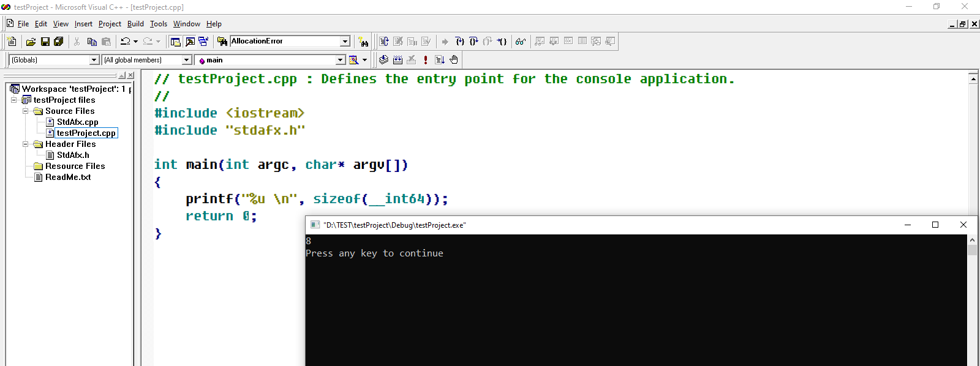Minimize the inner document window
The height and width of the screenshot is (366, 980).
coord(952,24)
